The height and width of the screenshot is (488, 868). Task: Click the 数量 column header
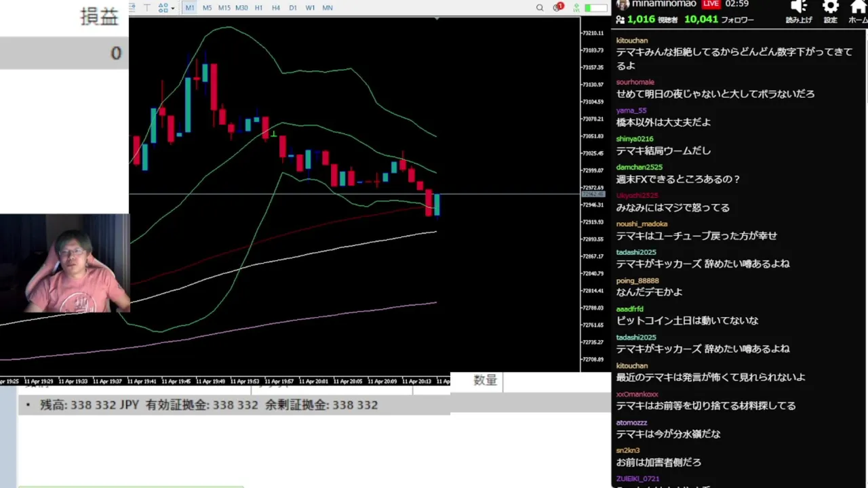coord(485,380)
